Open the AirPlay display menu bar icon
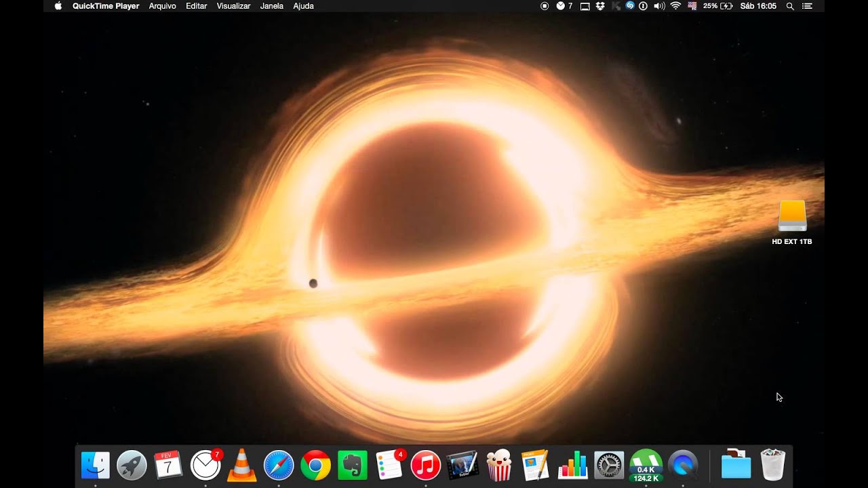This screenshot has width=868, height=488. pos(585,6)
